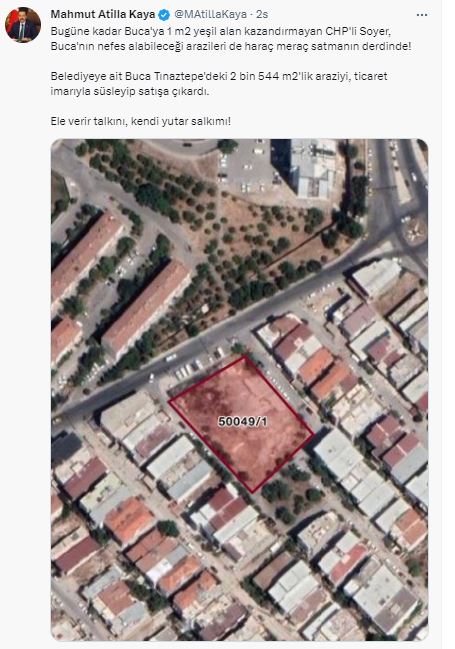Click the roundabout shown in the aerial image
The image size is (455, 649).
click(x=415, y=232)
